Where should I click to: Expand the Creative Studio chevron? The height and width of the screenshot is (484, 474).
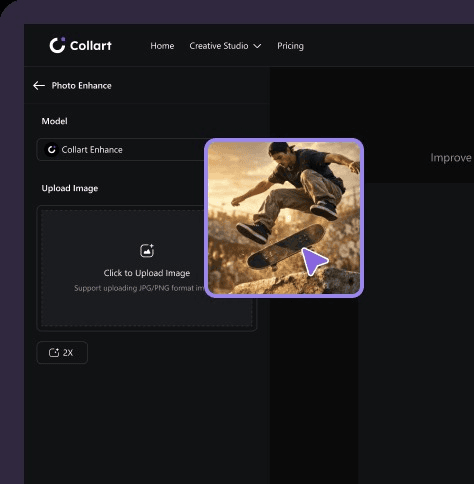pos(257,46)
